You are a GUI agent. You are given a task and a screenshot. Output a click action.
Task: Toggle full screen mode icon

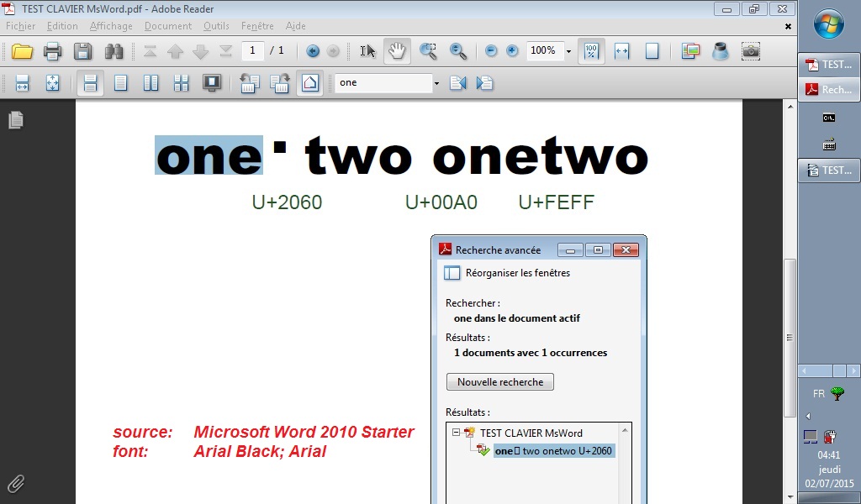pyautogui.click(x=212, y=83)
